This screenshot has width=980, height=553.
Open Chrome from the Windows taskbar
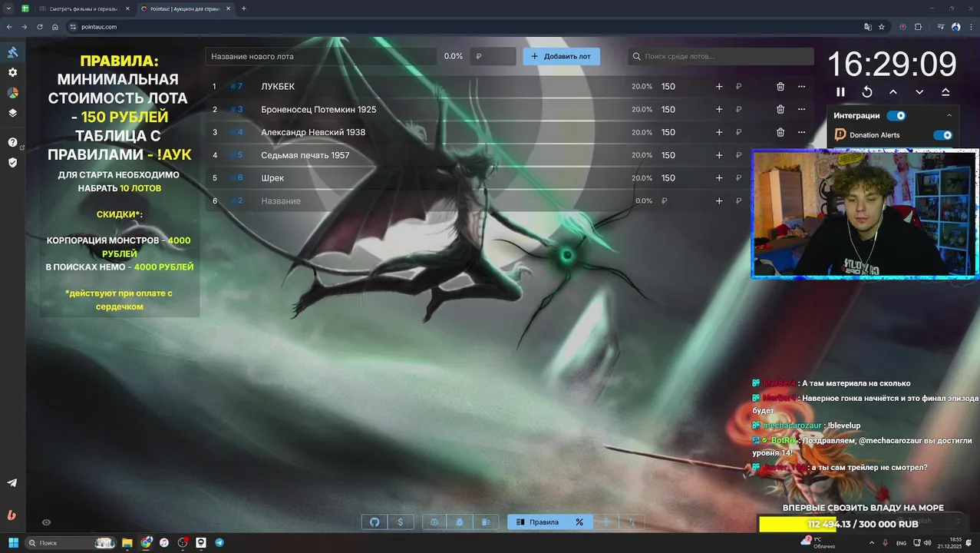pos(146,543)
